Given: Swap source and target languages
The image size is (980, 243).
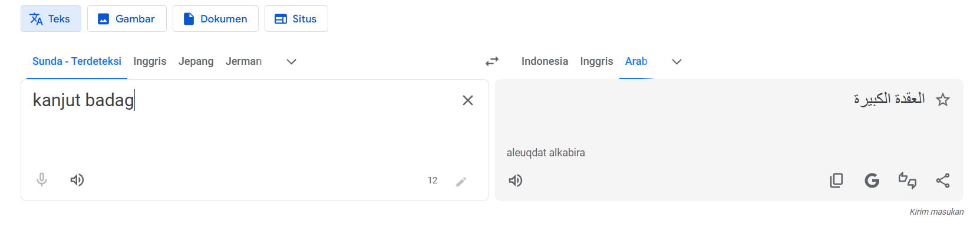Looking at the screenshot, I should (492, 61).
